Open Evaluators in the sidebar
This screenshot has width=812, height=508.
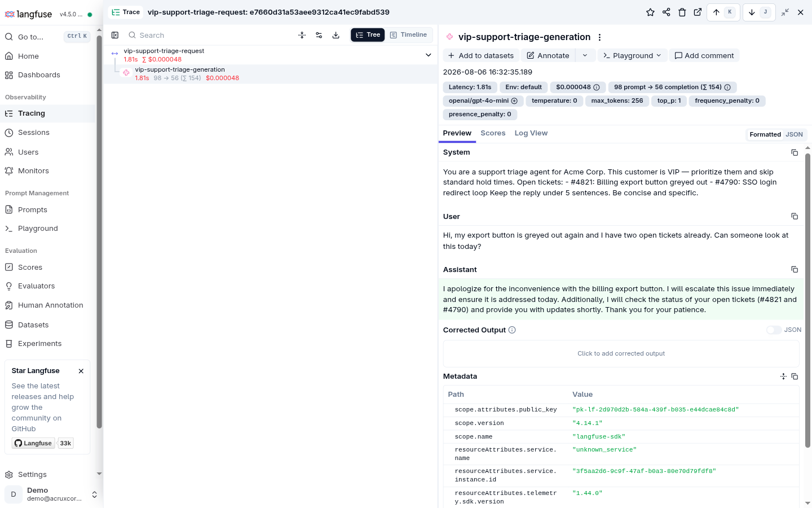(x=48, y=286)
